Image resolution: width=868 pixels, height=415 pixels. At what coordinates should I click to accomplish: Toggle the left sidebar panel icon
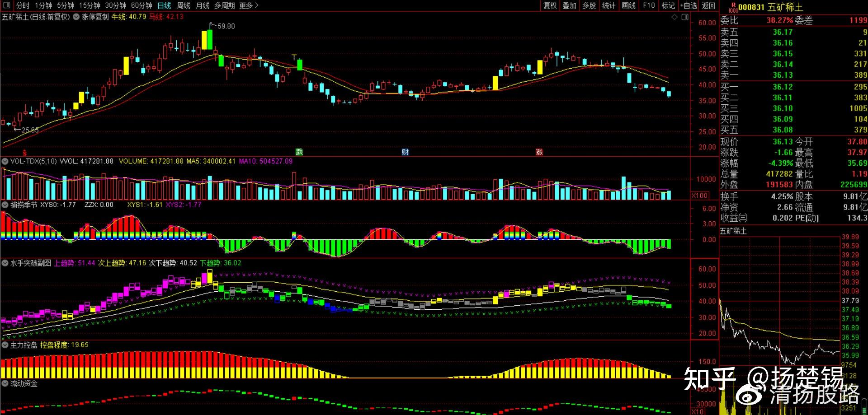coord(7,5)
